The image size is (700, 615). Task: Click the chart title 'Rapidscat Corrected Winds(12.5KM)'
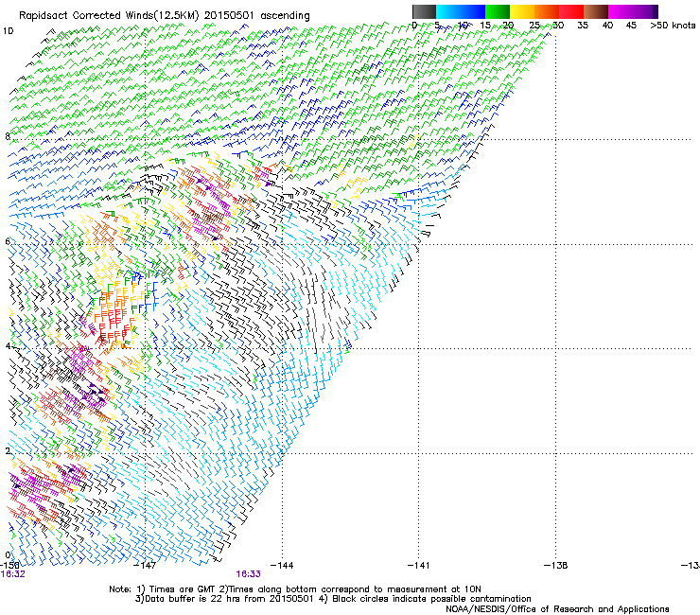click(x=109, y=15)
